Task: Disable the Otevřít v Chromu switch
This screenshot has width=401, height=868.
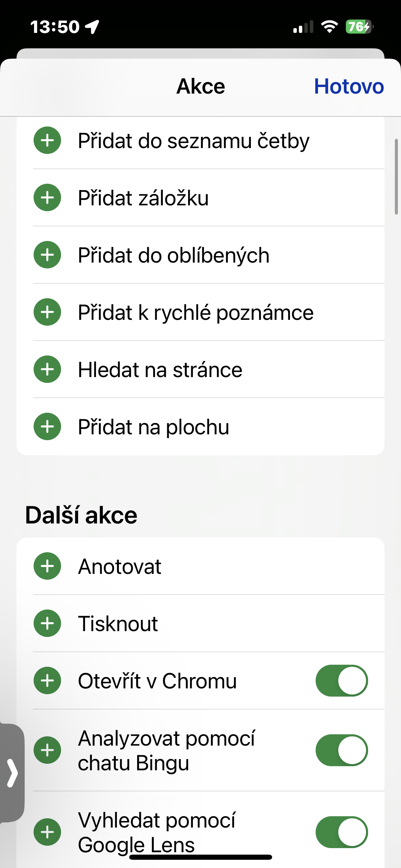Action: (x=341, y=681)
